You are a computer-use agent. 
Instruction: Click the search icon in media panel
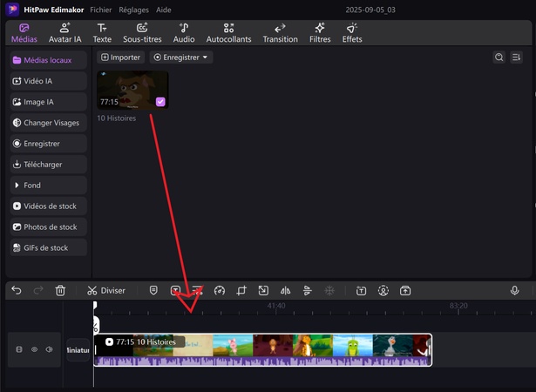(499, 57)
